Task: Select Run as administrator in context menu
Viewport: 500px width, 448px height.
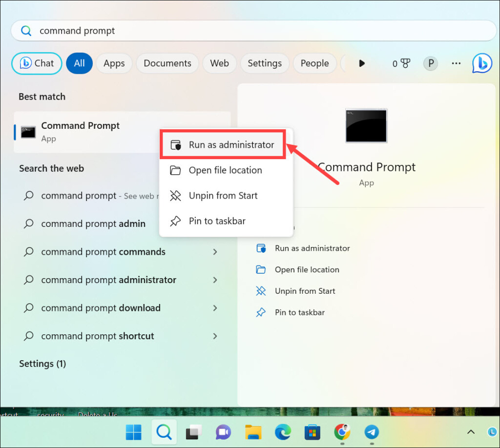Action: click(223, 145)
